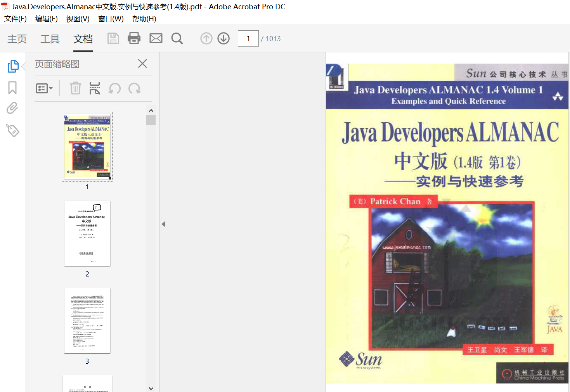Click Java Developers ALMANAC title on cover
The image size is (570, 392).
point(450,133)
